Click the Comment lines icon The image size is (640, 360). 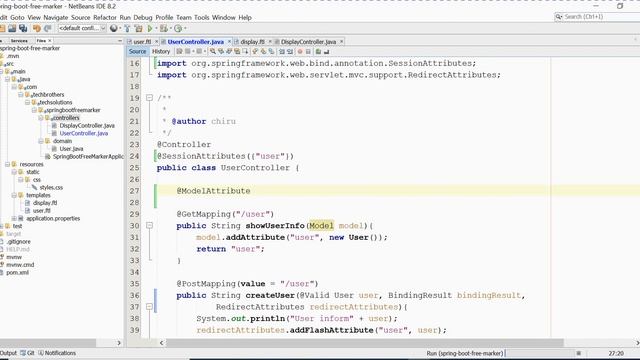[x=318, y=51]
